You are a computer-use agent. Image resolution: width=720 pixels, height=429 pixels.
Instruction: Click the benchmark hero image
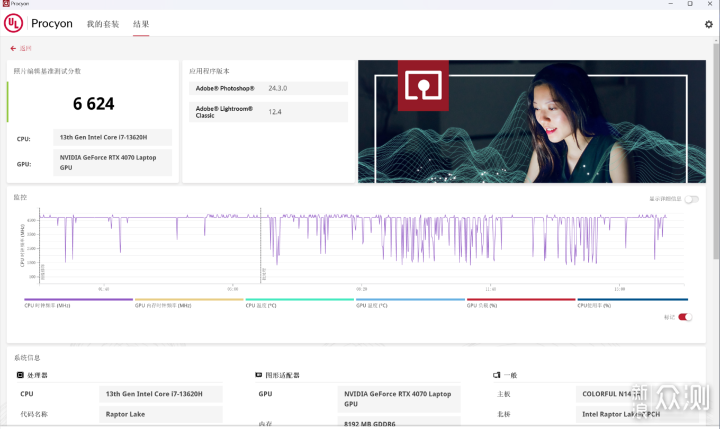[532, 122]
